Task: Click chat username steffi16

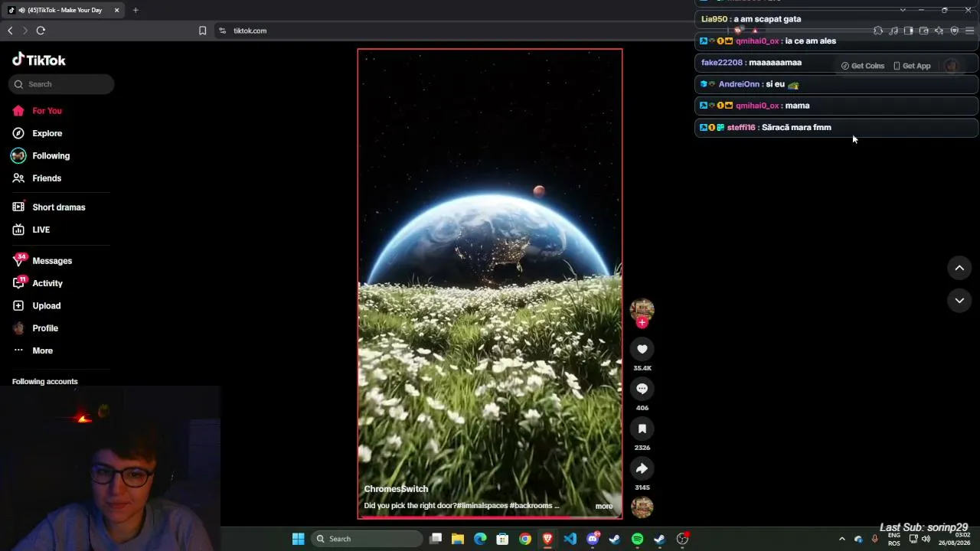Action: 741,128
